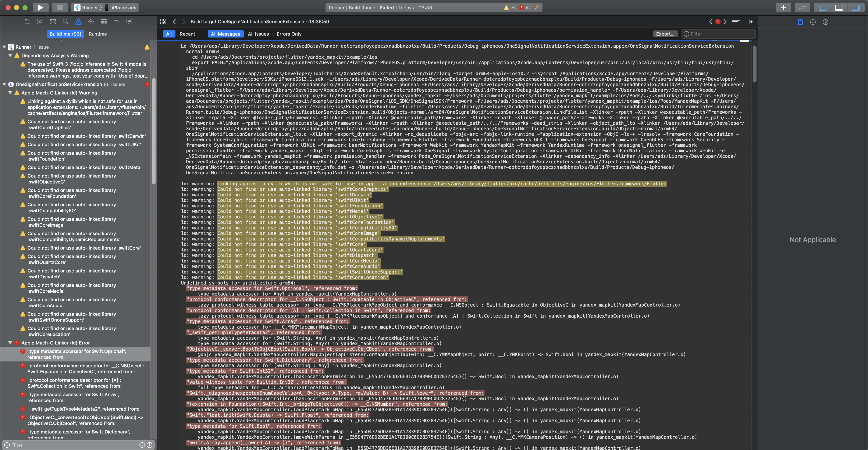The width and height of the screenshot is (868, 450).
Task: Collapse the Runner 1 issue group
Action: (x=4, y=47)
